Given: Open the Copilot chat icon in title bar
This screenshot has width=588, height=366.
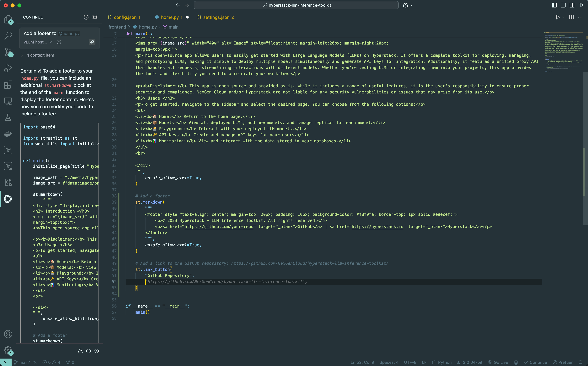Looking at the screenshot, I should click(x=405, y=5).
